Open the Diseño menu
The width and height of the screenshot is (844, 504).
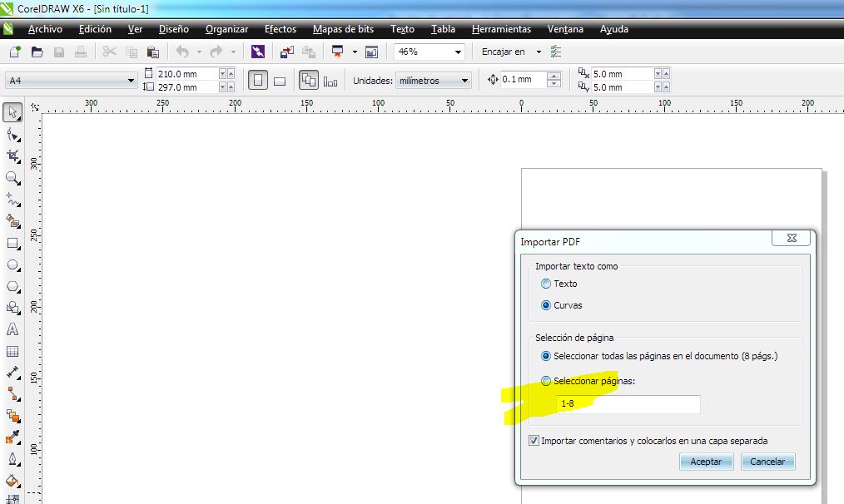[174, 29]
